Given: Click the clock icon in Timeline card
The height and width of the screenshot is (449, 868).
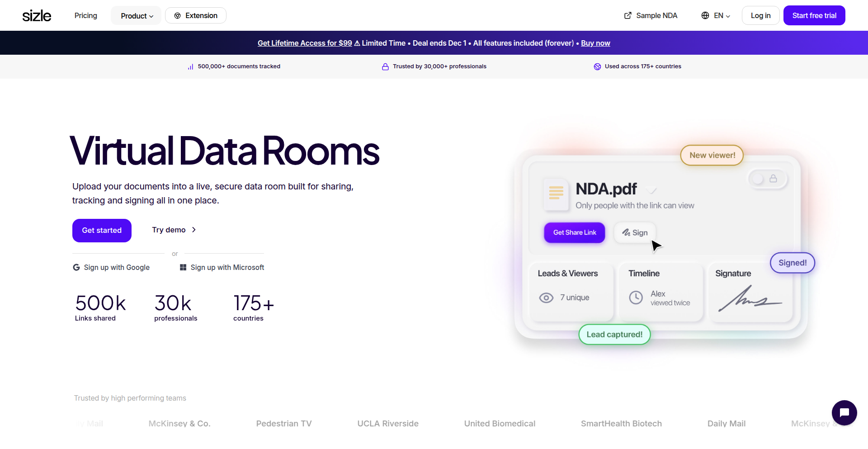Looking at the screenshot, I should 636,298.
